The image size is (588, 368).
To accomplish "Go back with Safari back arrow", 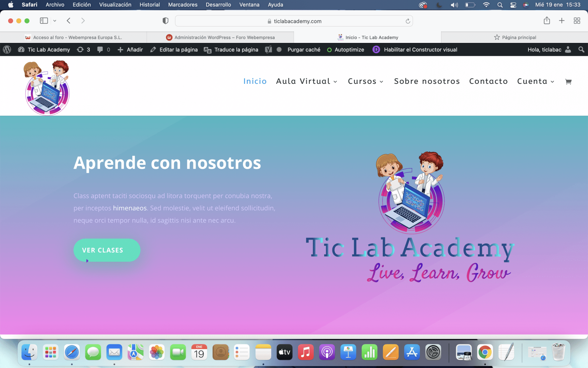I will 69,21.
